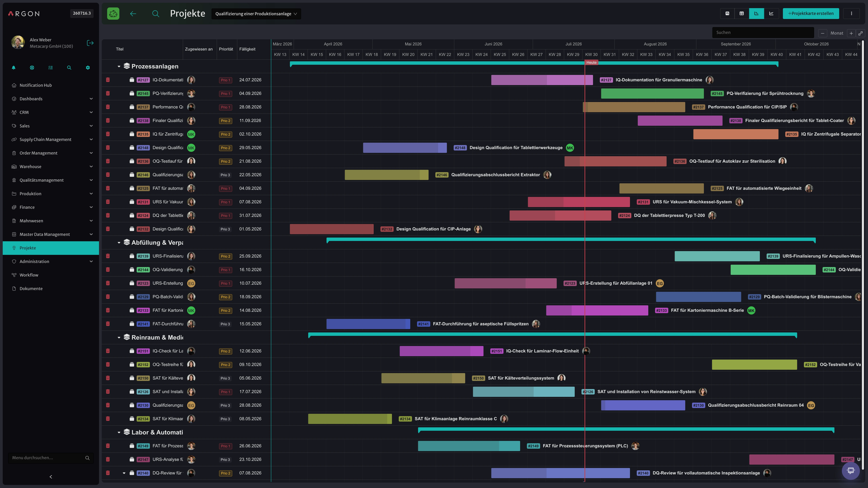Click the ARGON logo
Viewport: 868px width, 488px height.
pyautogui.click(x=24, y=14)
